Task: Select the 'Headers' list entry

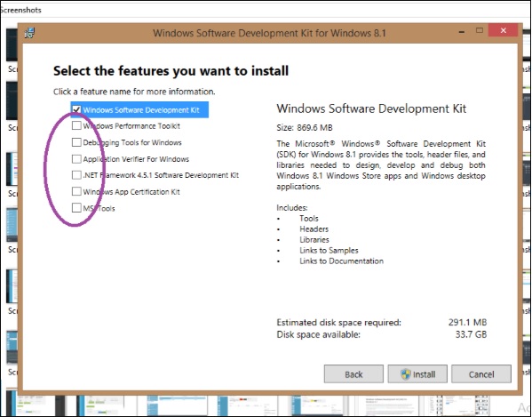Action: [x=314, y=229]
